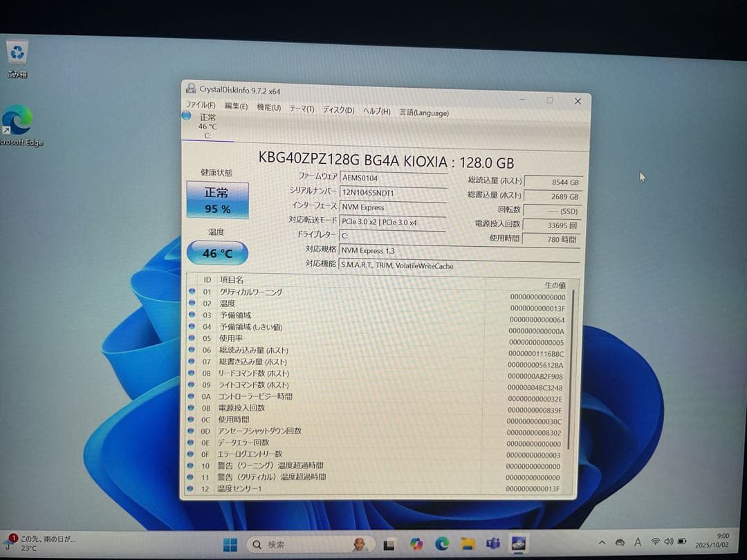747x560 pixels.
Task: Open Wi-Fi network tray icon
Action: pyautogui.click(x=656, y=541)
